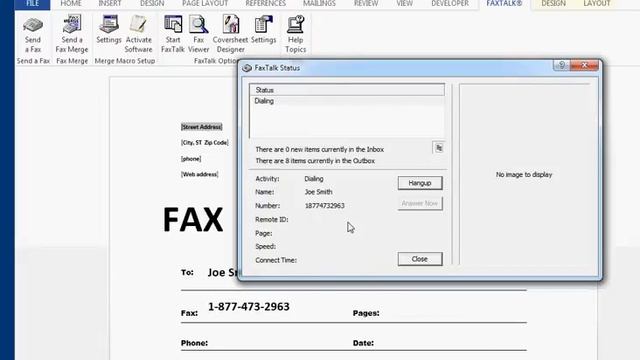The height and width of the screenshot is (360, 640).
Task: Click the Close button in FaxTalk Status
Action: point(420,259)
